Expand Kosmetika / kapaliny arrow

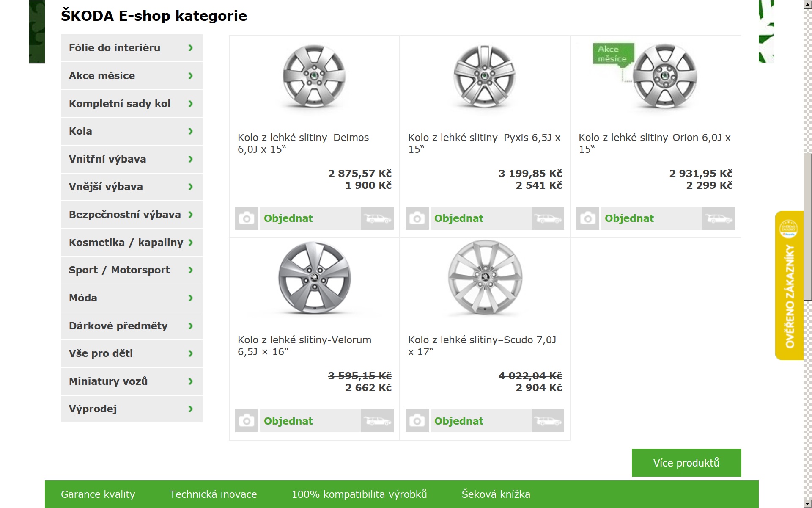pyautogui.click(x=191, y=243)
